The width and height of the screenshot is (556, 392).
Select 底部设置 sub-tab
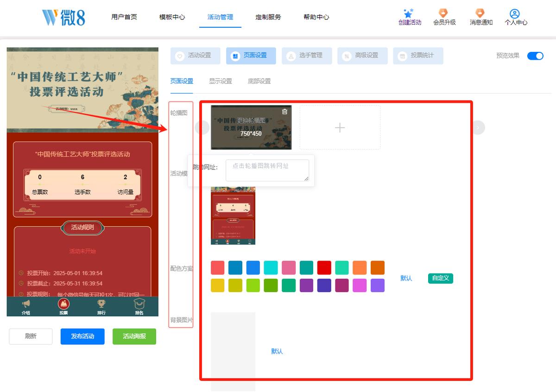coord(259,81)
